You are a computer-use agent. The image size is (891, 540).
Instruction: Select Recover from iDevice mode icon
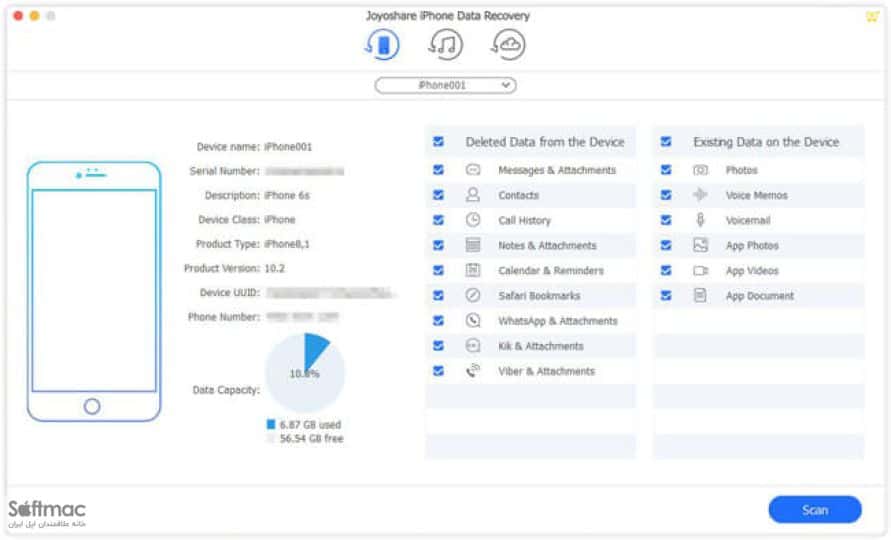point(382,45)
